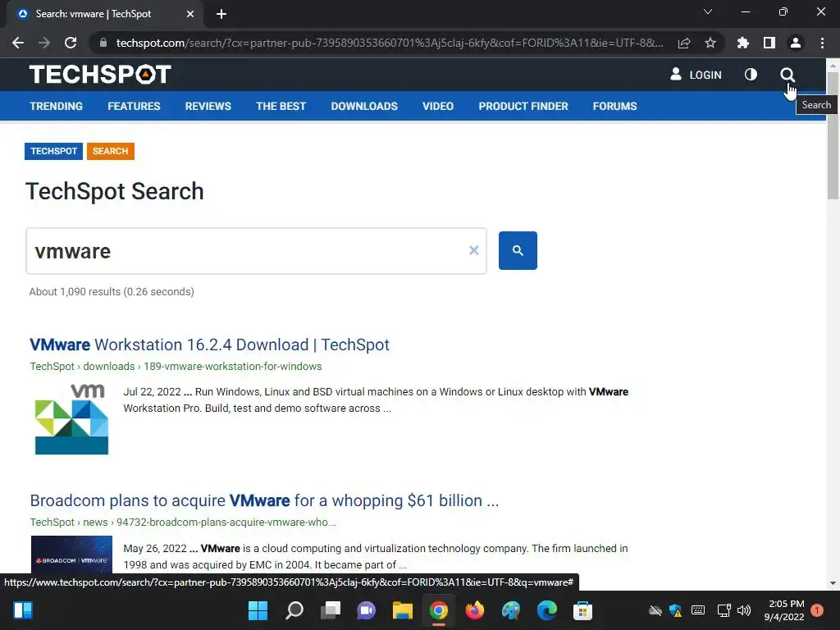The width and height of the screenshot is (840, 630).
Task: Click the LOGIN user icon link
Action: coord(696,75)
